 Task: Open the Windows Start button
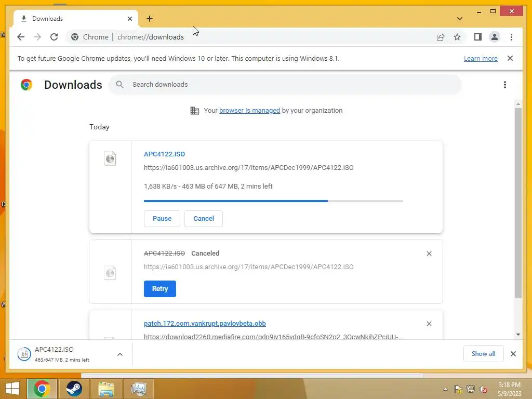tap(12, 389)
